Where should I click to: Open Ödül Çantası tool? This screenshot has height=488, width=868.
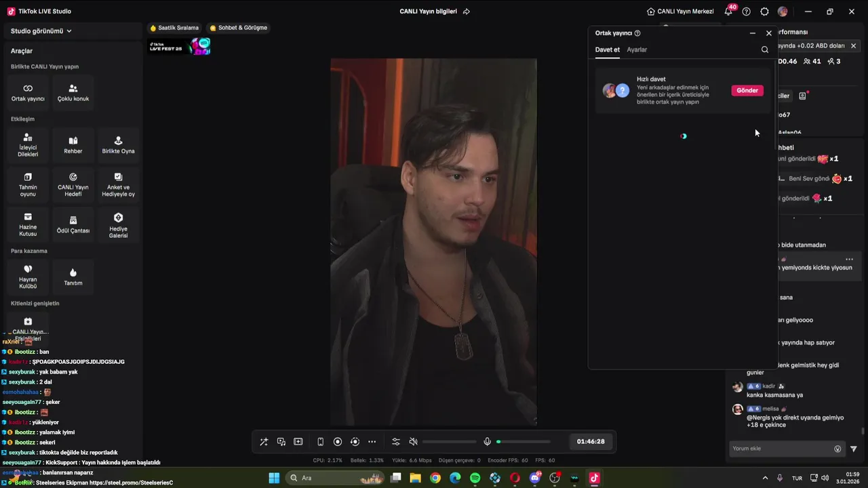point(73,224)
